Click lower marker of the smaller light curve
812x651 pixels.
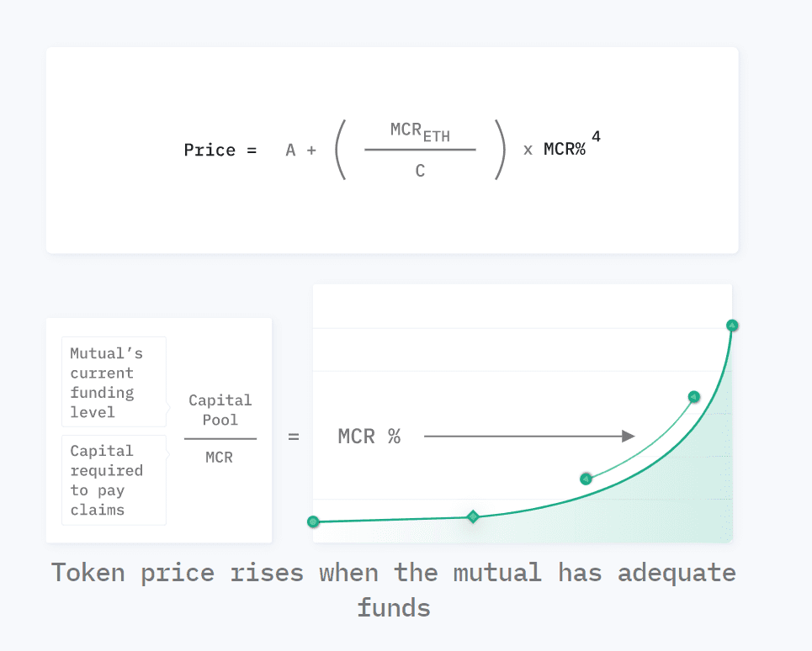586,479
